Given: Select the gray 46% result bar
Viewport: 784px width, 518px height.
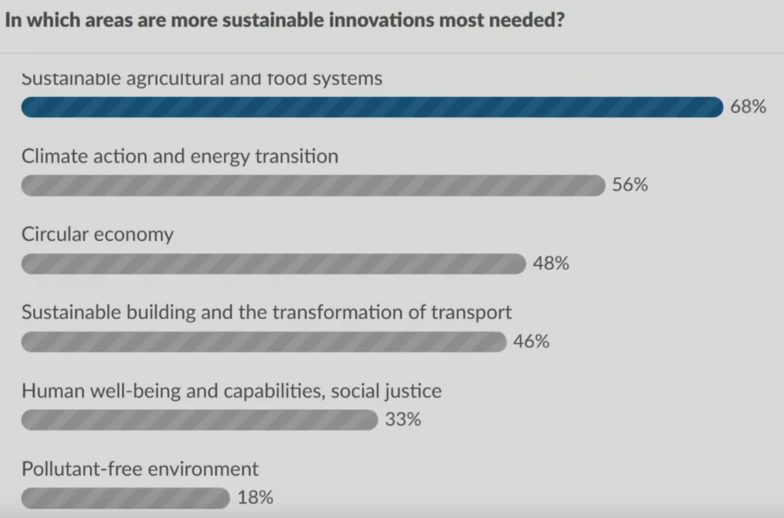Looking at the screenshot, I should coord(264,342).
